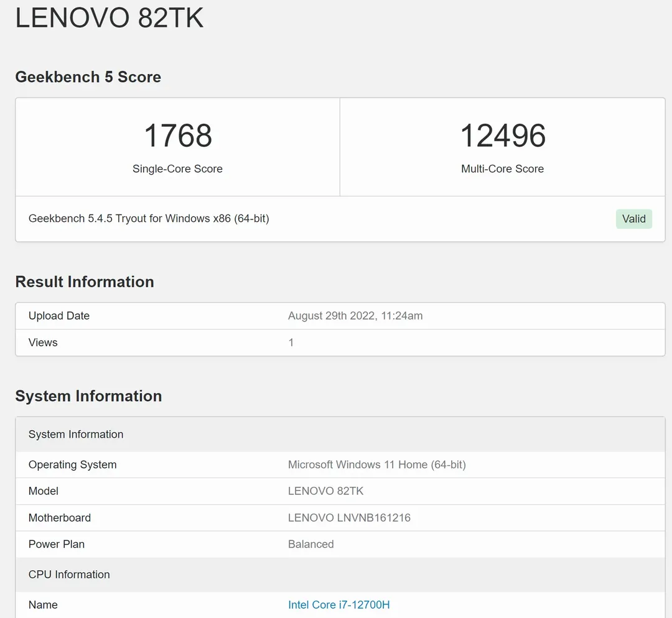This screenshot has height=618, width=672.
Task: Select the LENOVO LNVNB161216 motherboard value
Action: (349, 518)
